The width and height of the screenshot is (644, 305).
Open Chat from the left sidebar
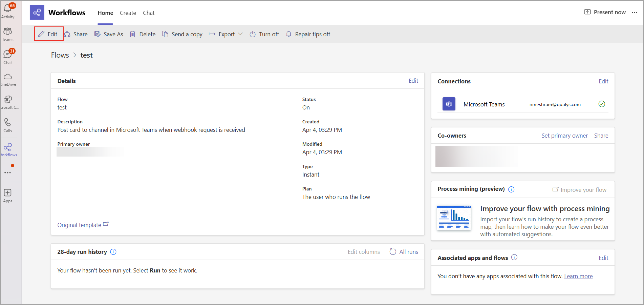[x=8, y=57]
